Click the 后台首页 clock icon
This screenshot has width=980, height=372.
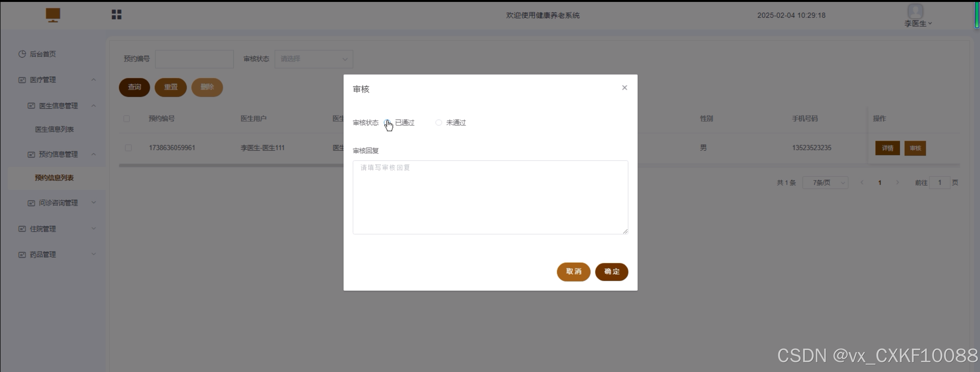coord(22,54)
